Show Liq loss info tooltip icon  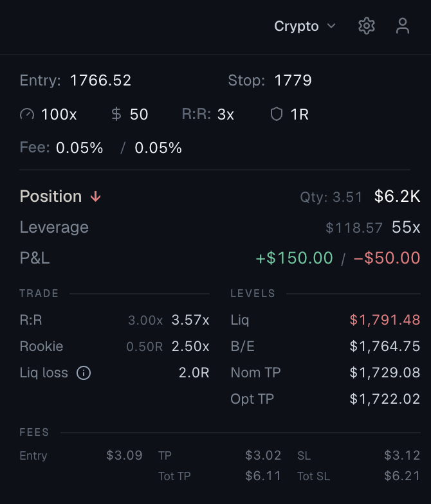pos(84,373)
